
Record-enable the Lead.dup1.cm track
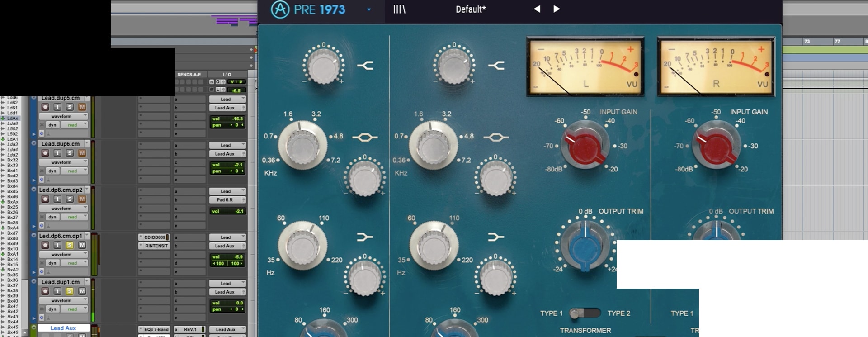click(x=45, y=291)
